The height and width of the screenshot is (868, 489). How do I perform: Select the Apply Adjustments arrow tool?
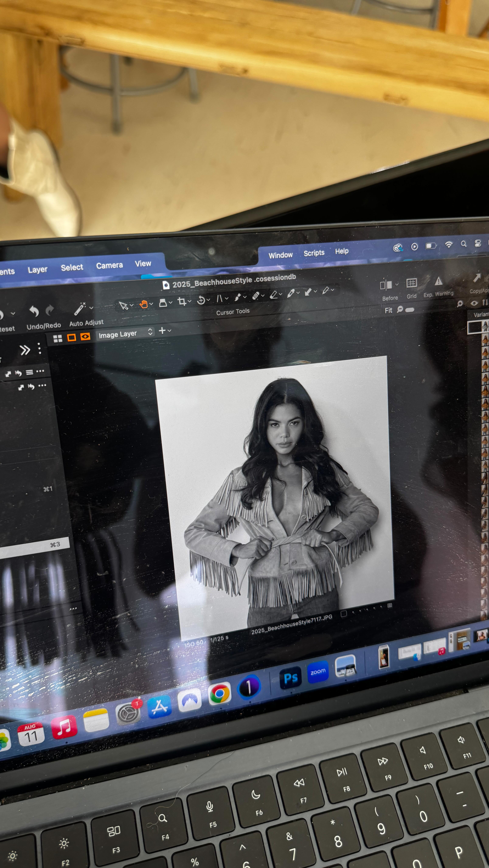tap(308, 292)
